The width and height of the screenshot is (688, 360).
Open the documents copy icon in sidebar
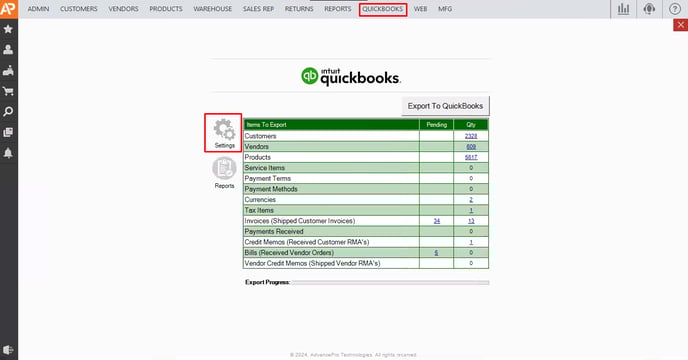click(8, 132)
